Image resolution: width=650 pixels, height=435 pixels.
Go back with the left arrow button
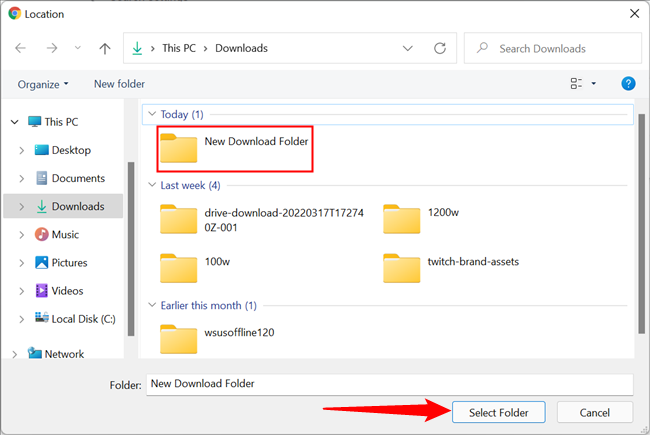coord(20,49)
